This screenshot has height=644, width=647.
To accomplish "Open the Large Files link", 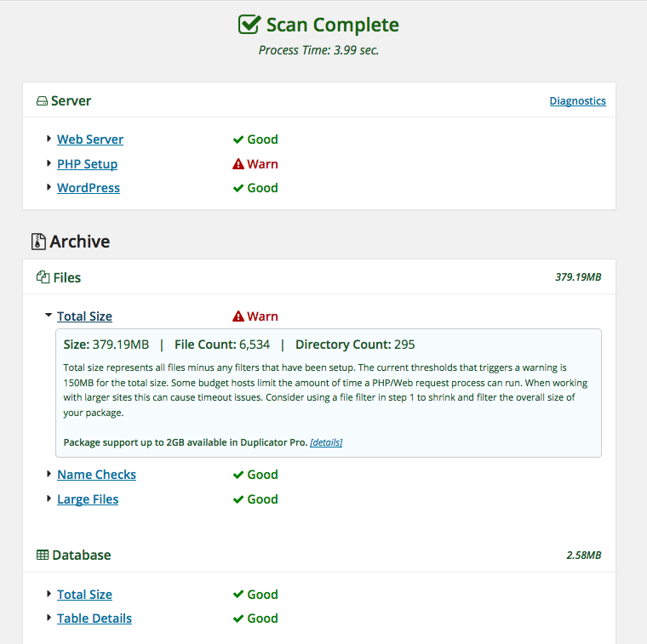I will click(88, 499).
